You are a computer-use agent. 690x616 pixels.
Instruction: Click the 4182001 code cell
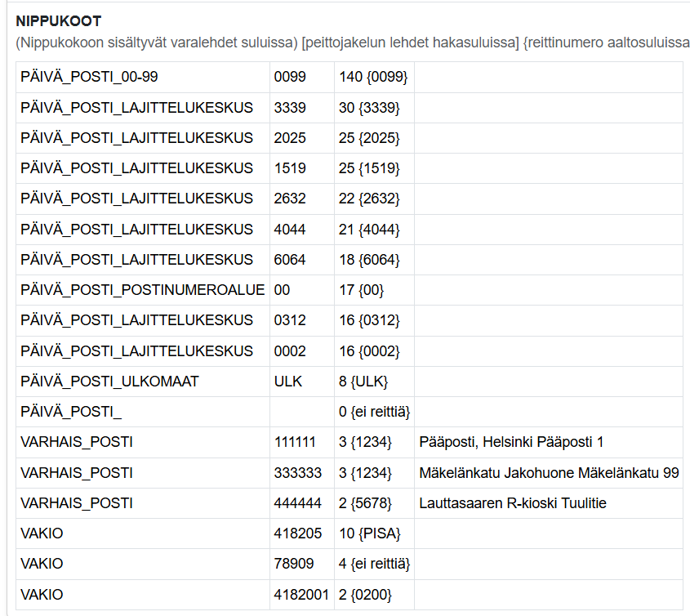(301, 595)
